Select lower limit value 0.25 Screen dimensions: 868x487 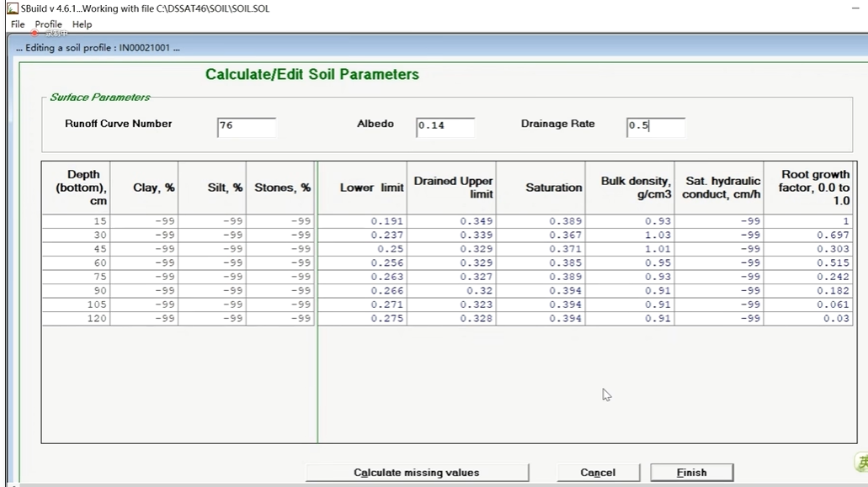pos(363,249)
